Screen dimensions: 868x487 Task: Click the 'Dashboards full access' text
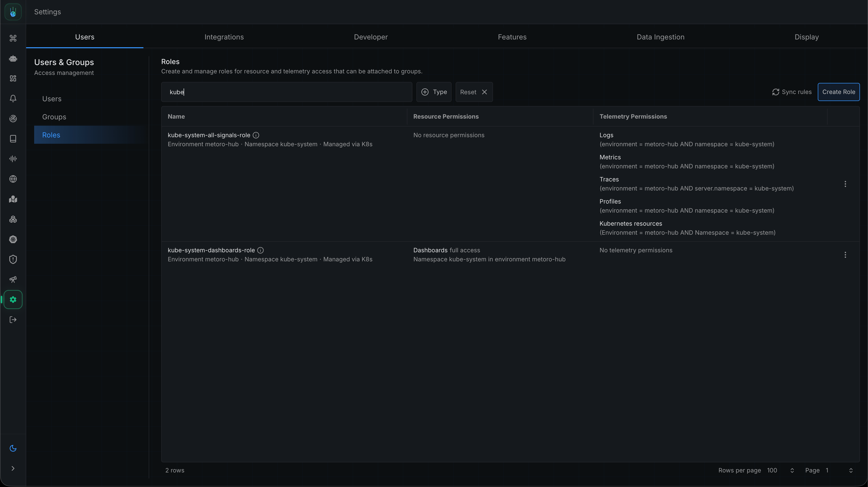click(447, 250)
